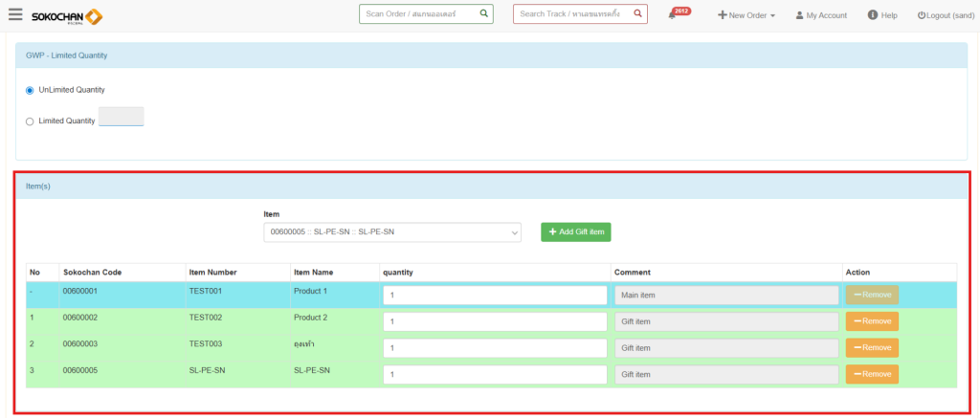980x418 pixels.
Task: Click the Add Gift item button
Action: point(575,232)
